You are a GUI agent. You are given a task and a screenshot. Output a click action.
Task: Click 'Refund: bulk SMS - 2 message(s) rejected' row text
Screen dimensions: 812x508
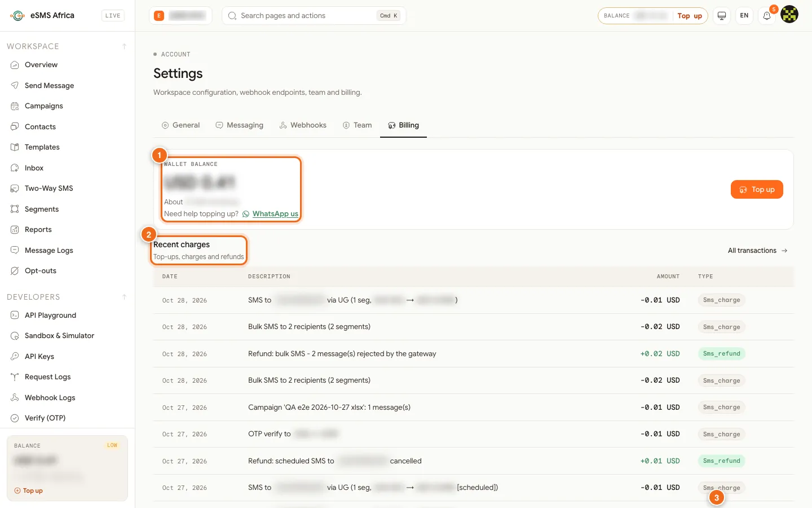click(342, 354)
